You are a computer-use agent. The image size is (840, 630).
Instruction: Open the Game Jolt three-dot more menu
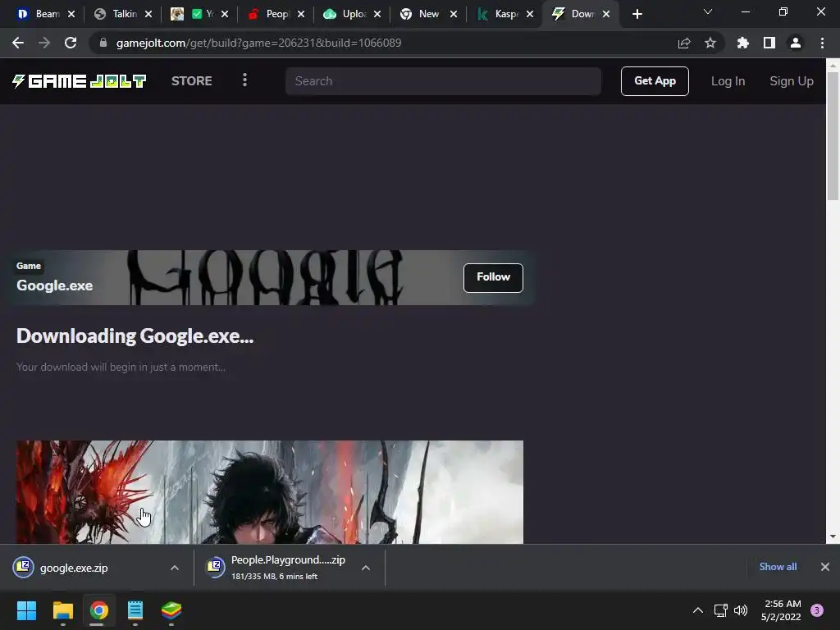[244, 80]
